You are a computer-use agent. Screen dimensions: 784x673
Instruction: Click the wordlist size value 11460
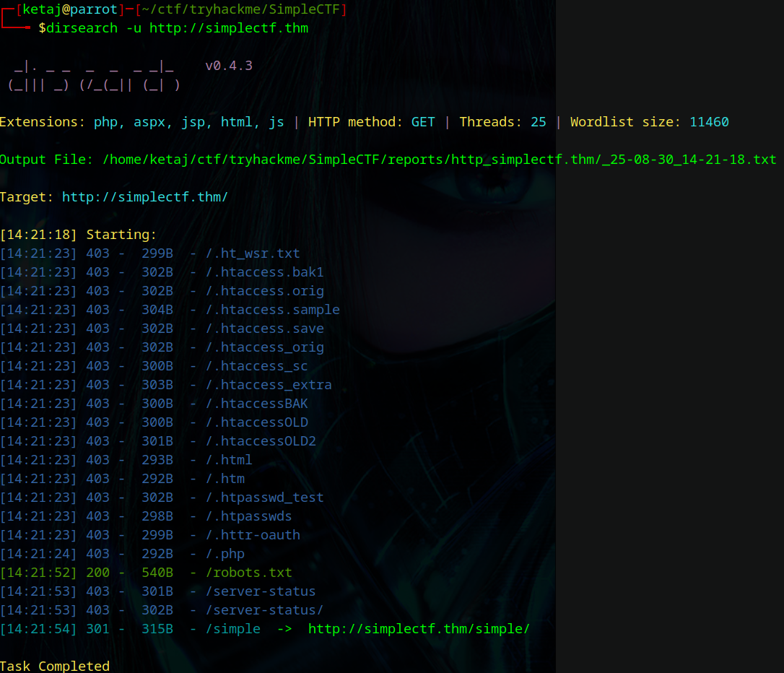coord(709,122)
